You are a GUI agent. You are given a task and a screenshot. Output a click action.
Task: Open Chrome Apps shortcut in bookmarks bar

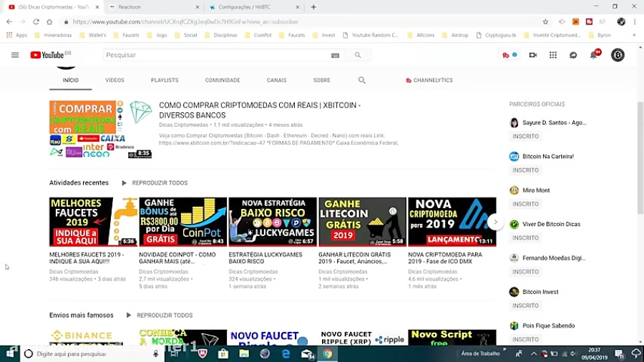[17, 35]
